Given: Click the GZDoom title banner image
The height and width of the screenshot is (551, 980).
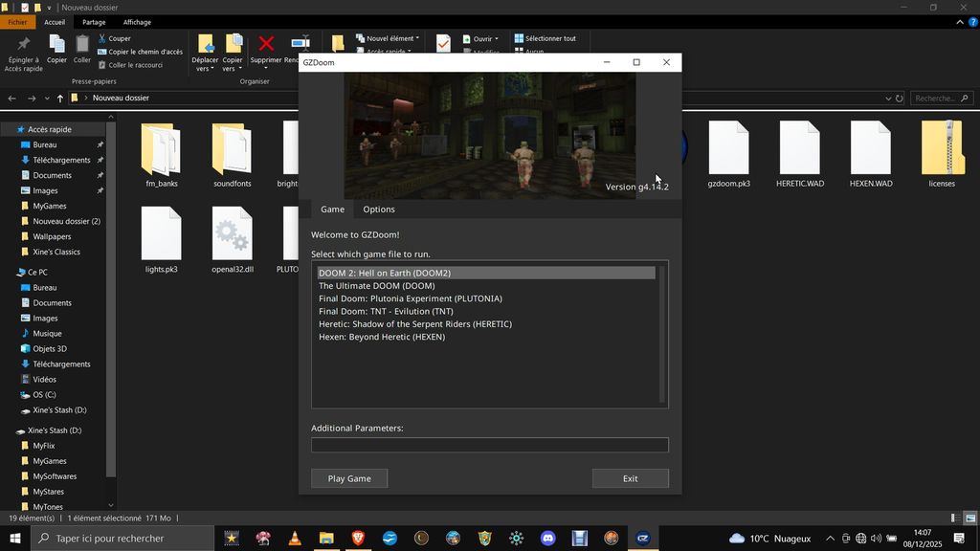Looking at the screenshot, I should 490,136.
